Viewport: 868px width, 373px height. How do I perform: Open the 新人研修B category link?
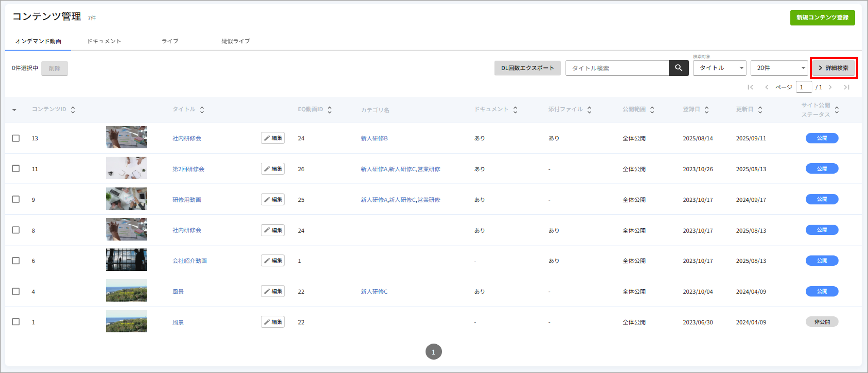374,138
